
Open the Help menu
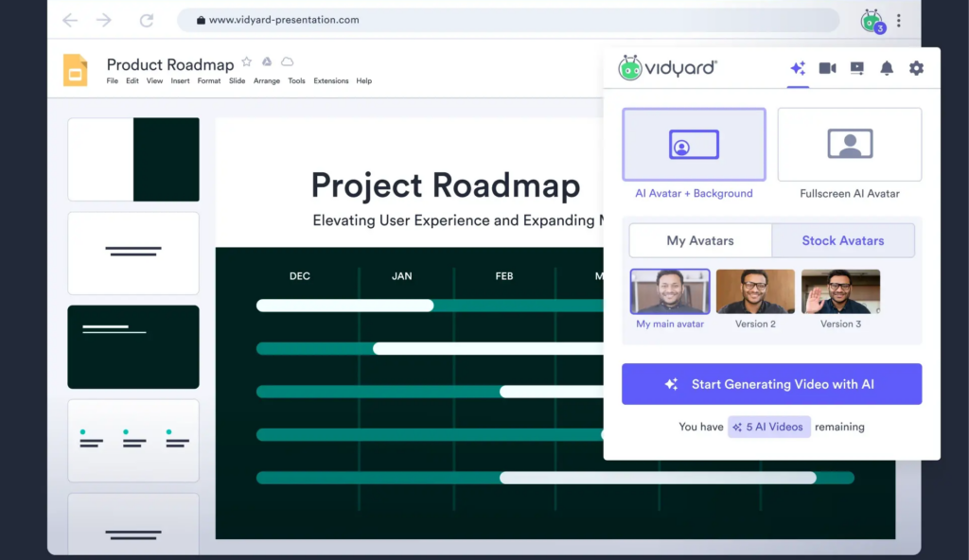(x=364, y=81)
